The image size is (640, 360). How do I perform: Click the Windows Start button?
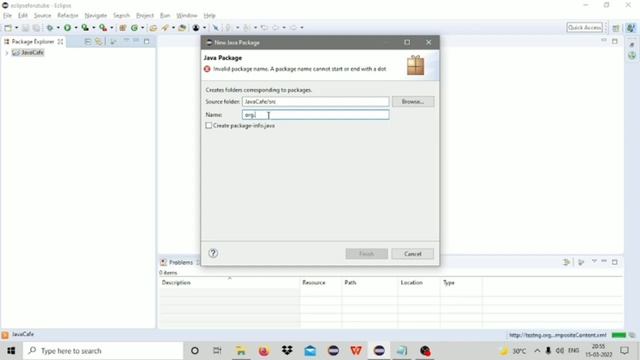[11, 351]
